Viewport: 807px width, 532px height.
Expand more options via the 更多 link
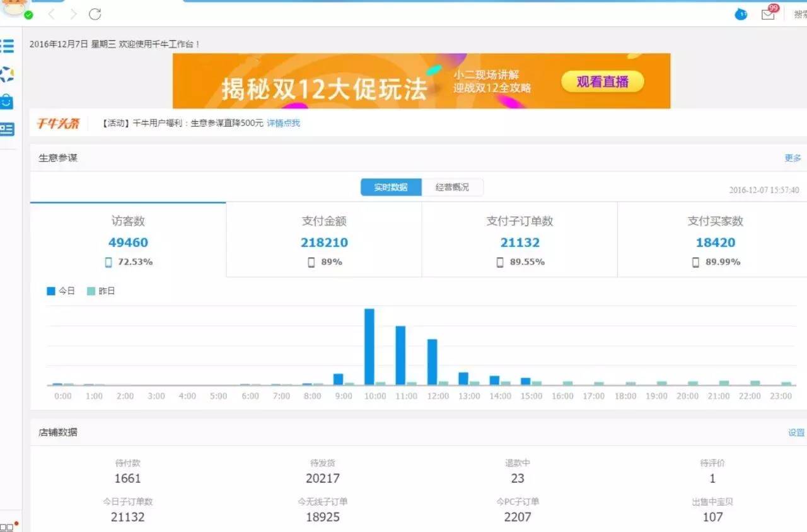pos(792,158)
